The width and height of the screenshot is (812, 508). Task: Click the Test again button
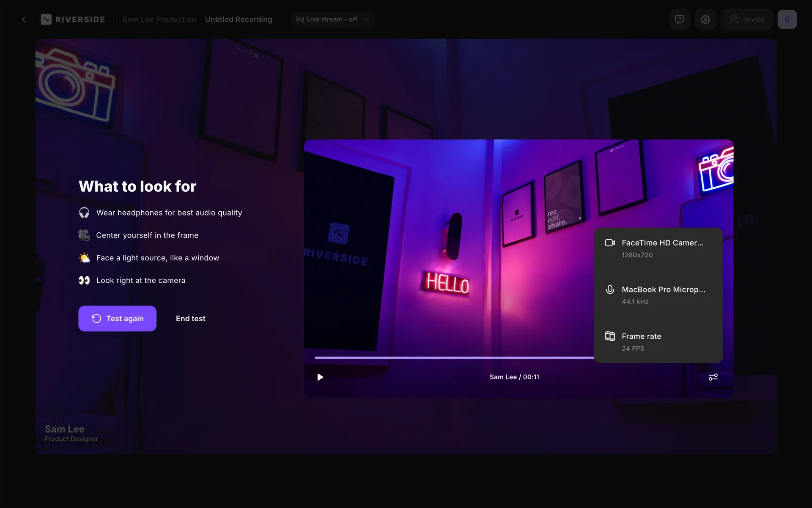pos(117,318)
